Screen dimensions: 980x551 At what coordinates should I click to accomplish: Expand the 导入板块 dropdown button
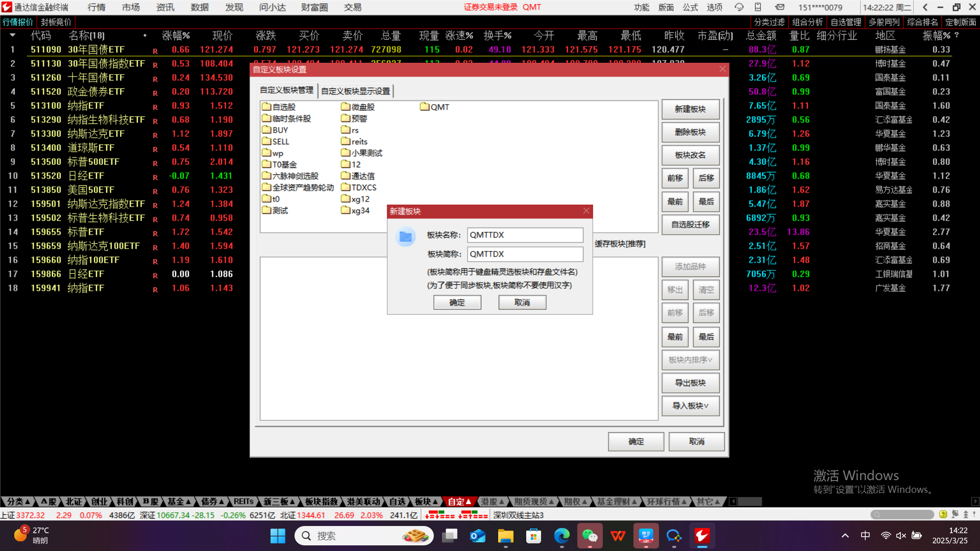coord(690,406)
